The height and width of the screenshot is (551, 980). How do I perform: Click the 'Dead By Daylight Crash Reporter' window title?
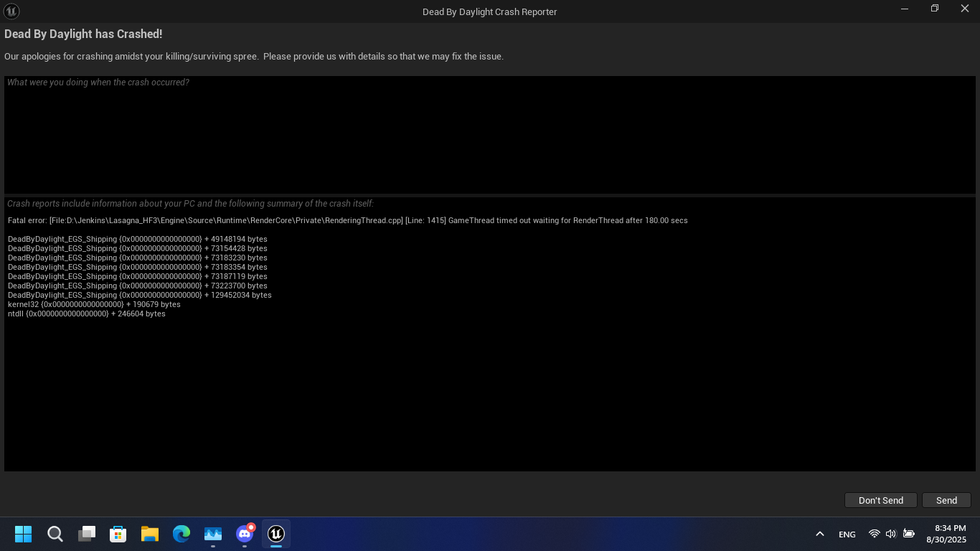point(490,11)
